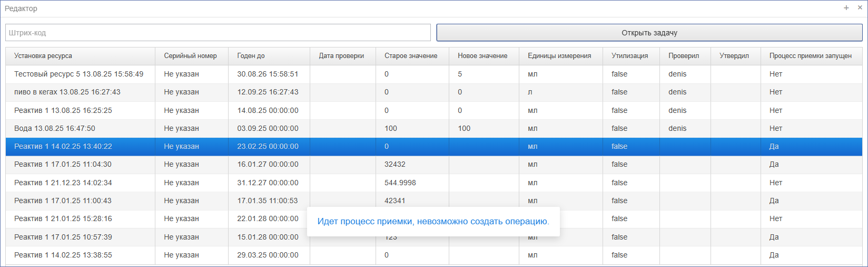868x267 pixels.
Task: Select row Реактив 1 21.12.23 14:02:34
Action: (434, 183)
